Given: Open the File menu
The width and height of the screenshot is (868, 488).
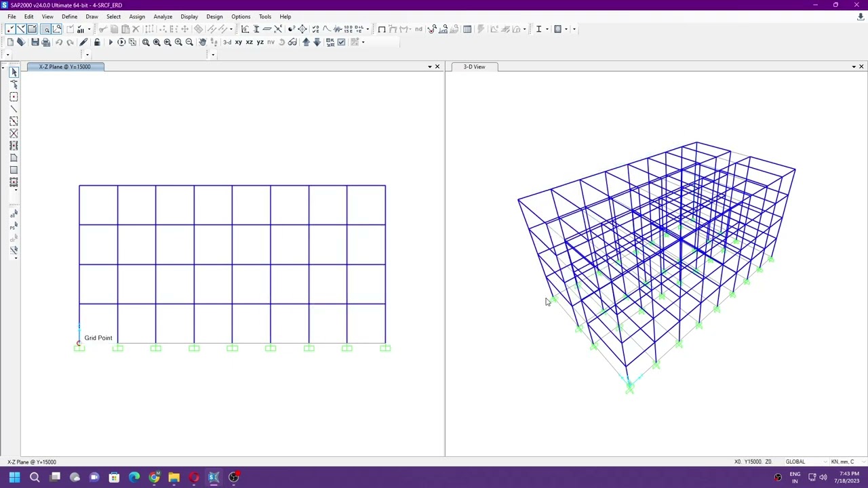Looking at the screenshot, I should (x=12, y=16).
